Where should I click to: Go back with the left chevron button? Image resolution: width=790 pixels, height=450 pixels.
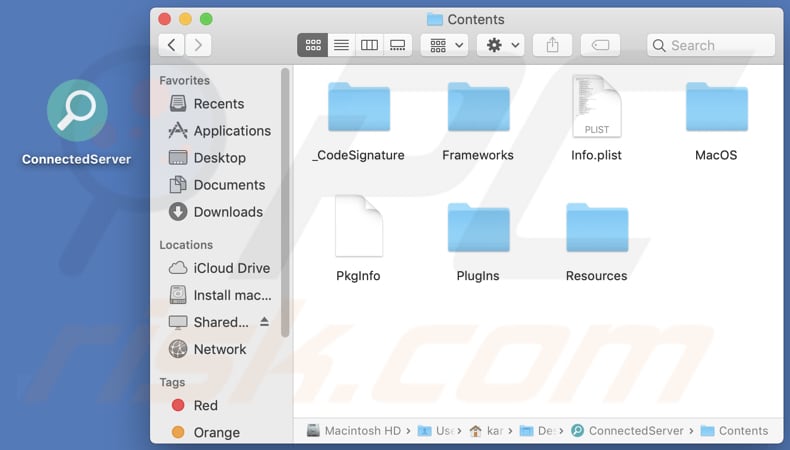point(171,45)
